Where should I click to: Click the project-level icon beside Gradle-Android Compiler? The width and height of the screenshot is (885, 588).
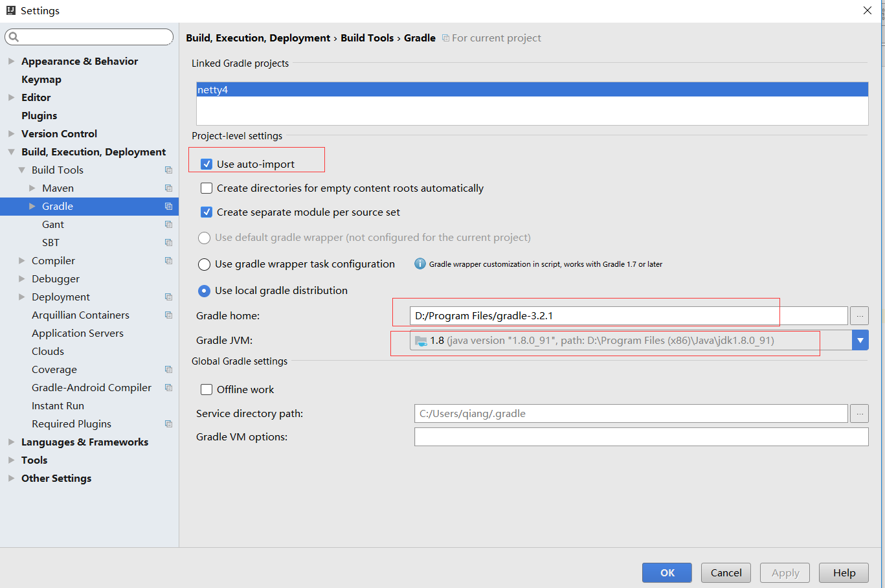[x=168, y=388]
